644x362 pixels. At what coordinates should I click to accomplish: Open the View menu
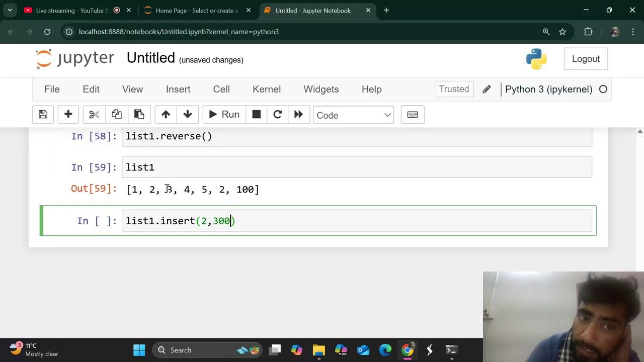pyautogui.click(x=133, y=89)
